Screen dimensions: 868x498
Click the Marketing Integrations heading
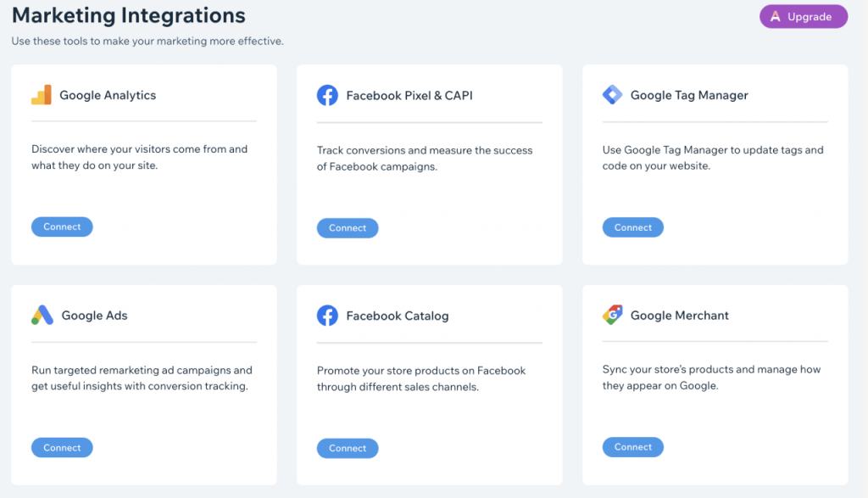(x=128, y=15)
